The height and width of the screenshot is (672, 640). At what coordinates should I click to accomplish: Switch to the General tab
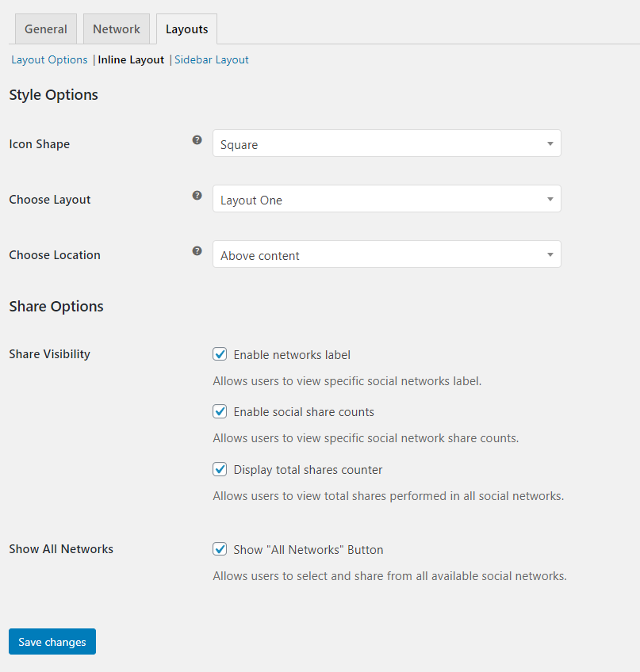(x=46, y=29)
